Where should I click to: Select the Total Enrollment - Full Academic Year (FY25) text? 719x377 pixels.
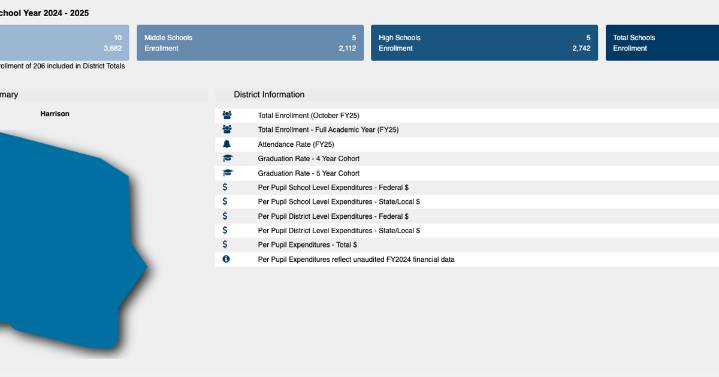coord(328,130)
